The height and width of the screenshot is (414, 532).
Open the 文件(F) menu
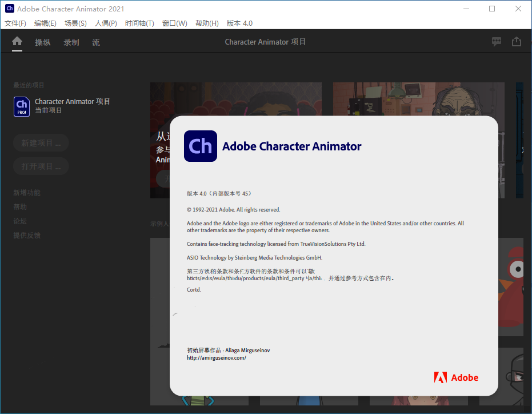pyautogui.click(x=15, y=23)
